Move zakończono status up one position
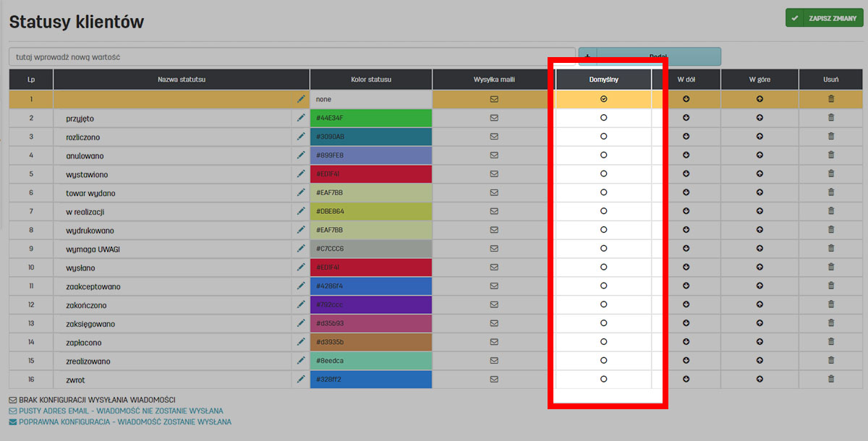The height and width of the screenshot is (441, 868). [759, 305]
